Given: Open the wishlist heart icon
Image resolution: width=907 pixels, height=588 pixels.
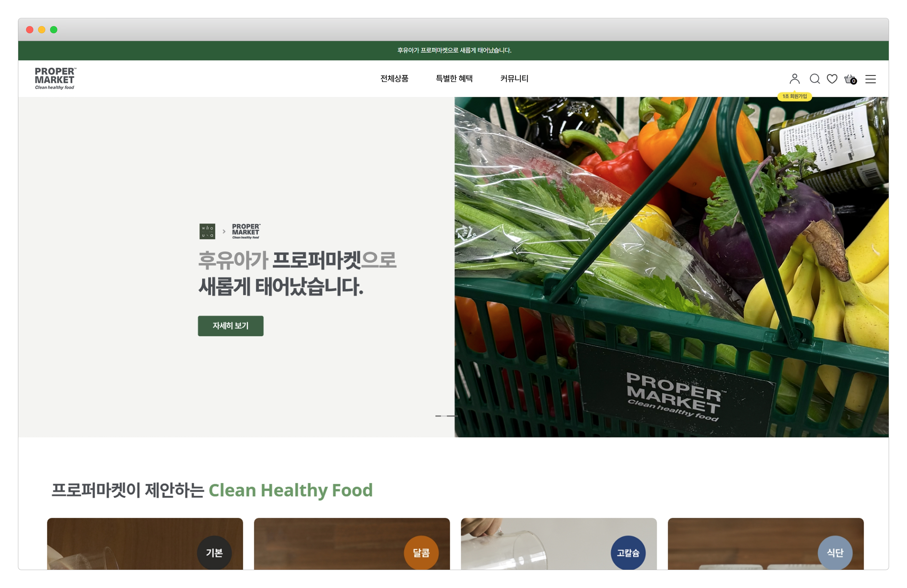Looking at the screenshot, I should pos(832,79).
